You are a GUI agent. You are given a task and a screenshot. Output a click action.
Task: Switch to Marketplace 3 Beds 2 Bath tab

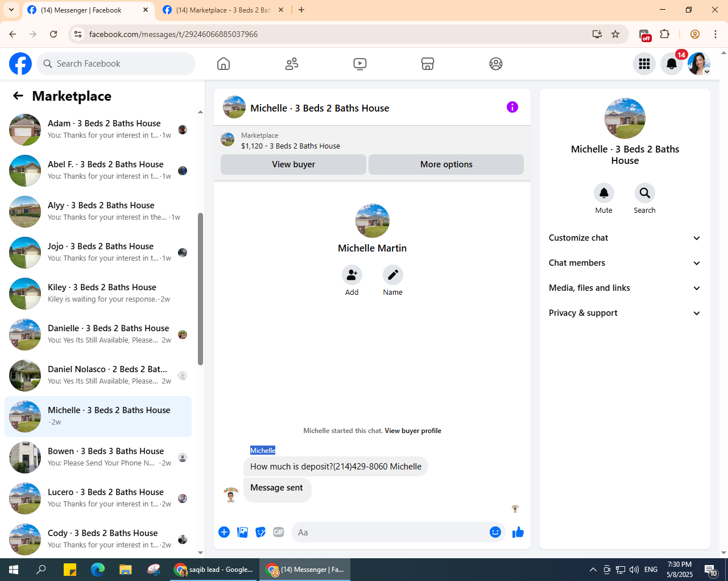pyautogui.click(x=223, y=10)
